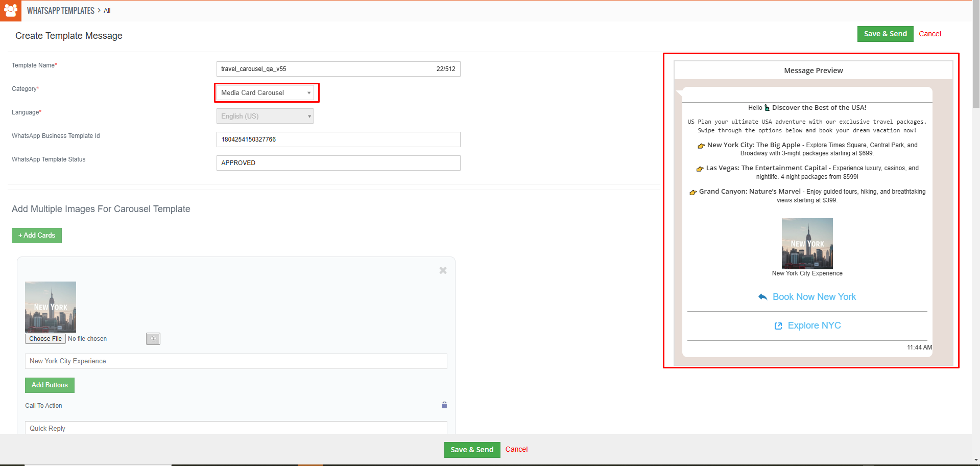The image size is (980, 466).
Task: Click the New York thumbnail in the card editor
Action: click(51, 307)
